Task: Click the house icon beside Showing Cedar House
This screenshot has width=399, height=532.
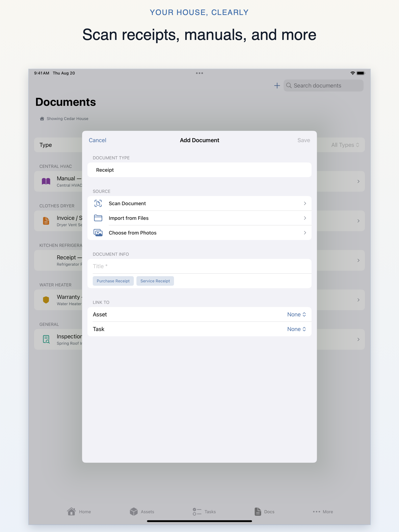Action: pos(42,119)
